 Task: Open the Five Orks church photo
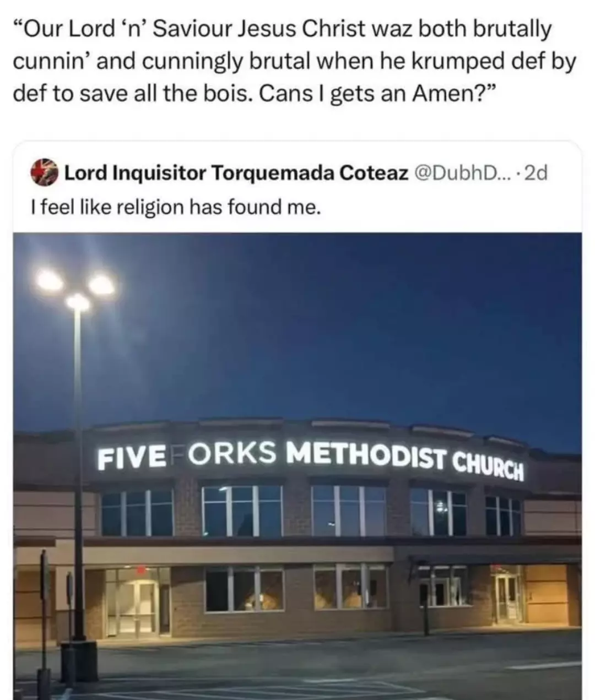(297, 466)
